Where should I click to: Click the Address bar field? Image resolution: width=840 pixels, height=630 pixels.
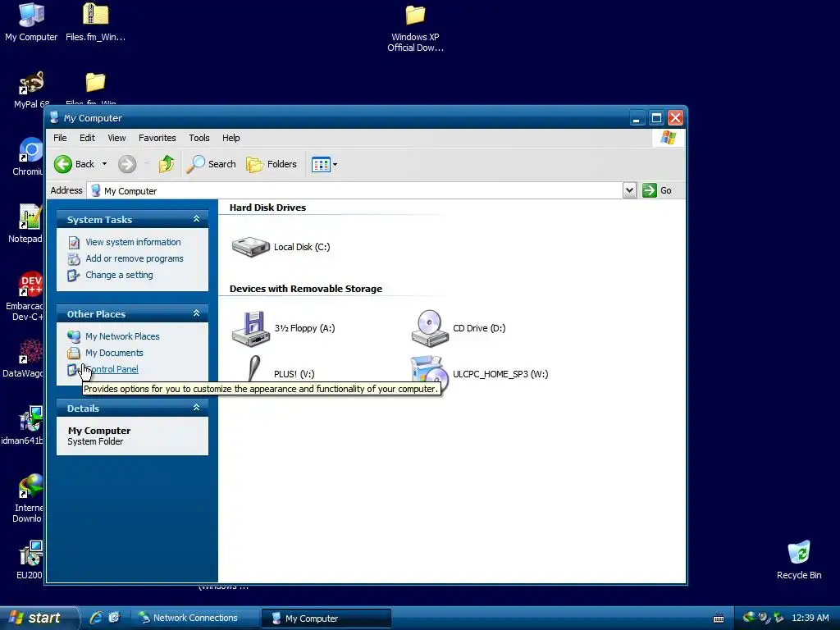(356, 190)
